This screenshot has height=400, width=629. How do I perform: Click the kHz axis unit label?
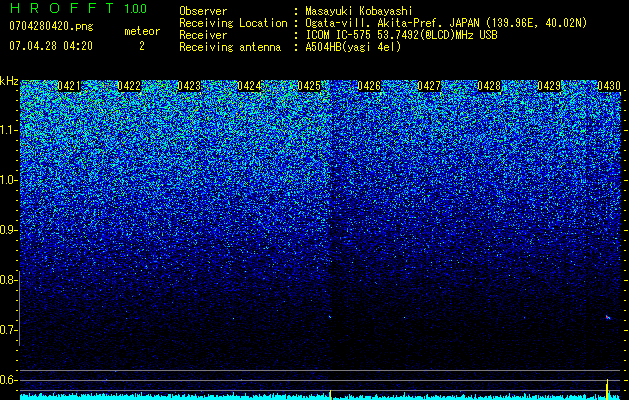9,81
